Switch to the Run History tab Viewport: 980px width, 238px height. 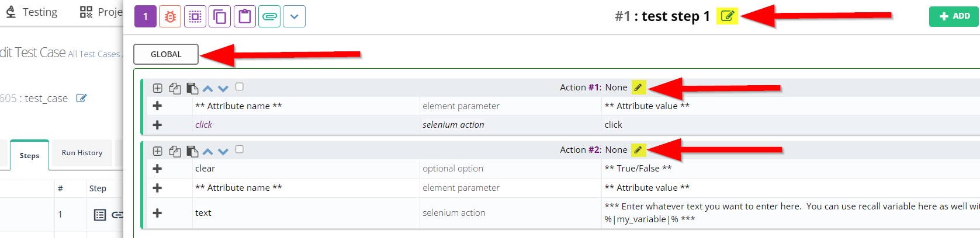82,153
